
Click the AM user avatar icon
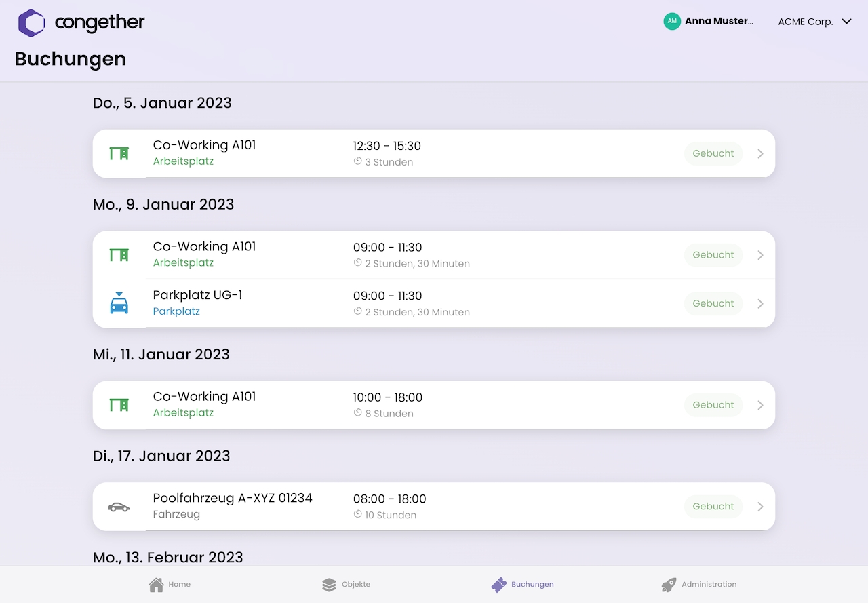[671, 21]
